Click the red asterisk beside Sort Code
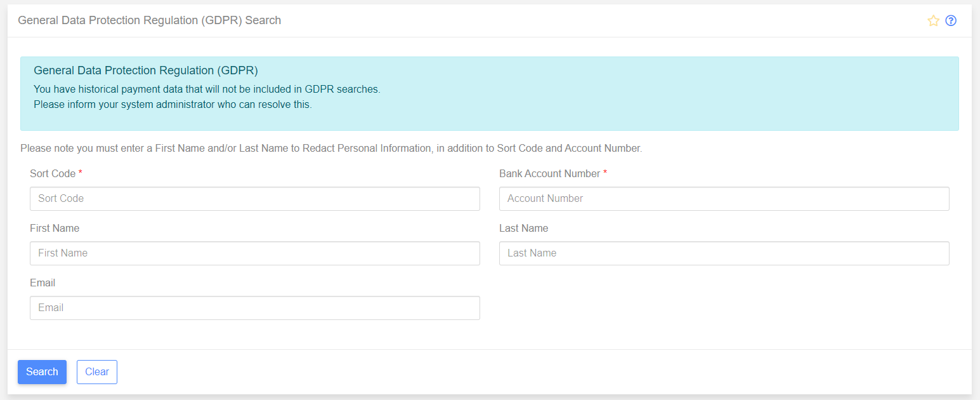Screen dimensions: 980x400 tap(81, 173)
